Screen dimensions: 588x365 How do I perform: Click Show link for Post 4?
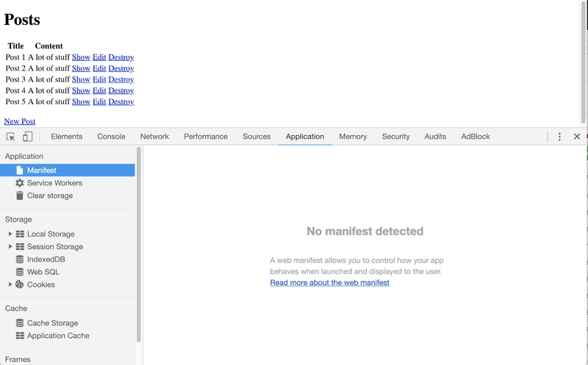coord(81,90)
